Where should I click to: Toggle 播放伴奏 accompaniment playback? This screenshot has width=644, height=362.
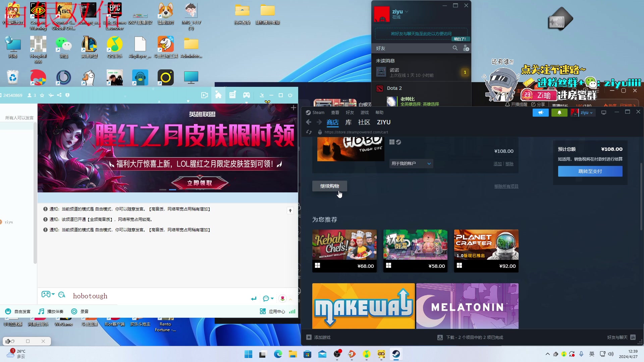51,311
